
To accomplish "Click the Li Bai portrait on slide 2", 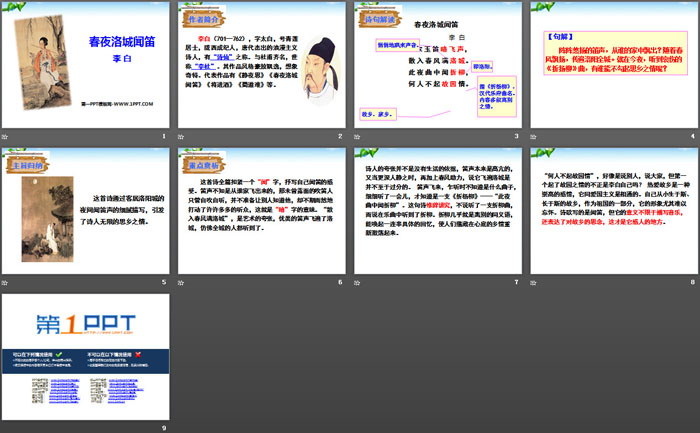I will coord(321,70).
